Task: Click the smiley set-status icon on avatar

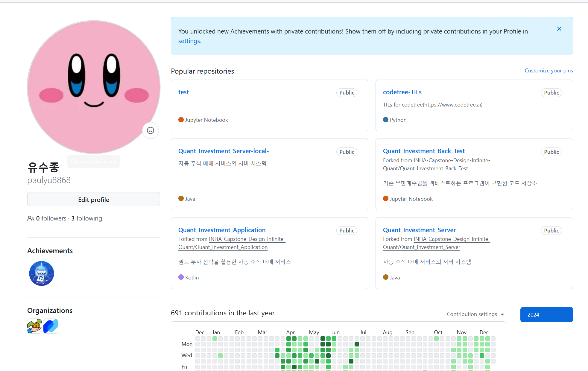Action: click(151, 130)
